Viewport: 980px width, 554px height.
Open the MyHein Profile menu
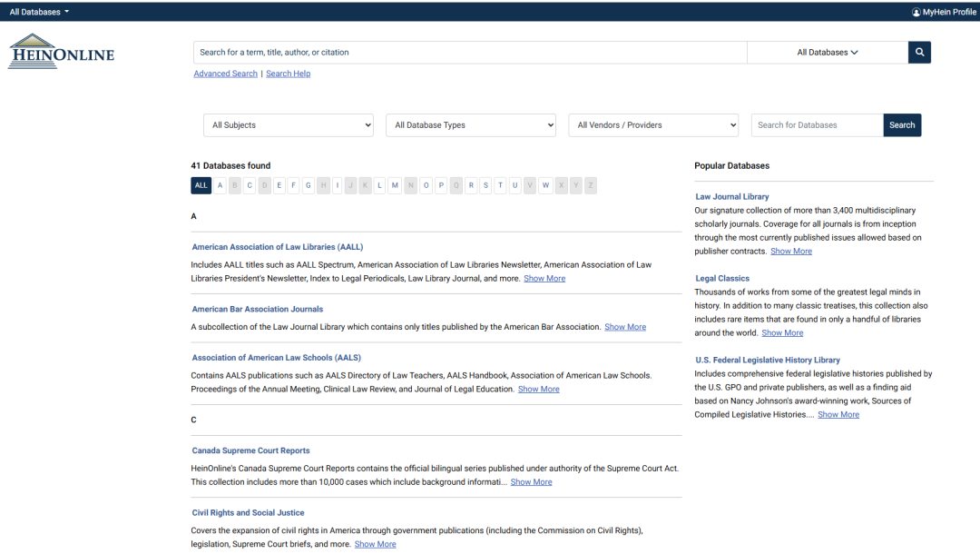944,12
